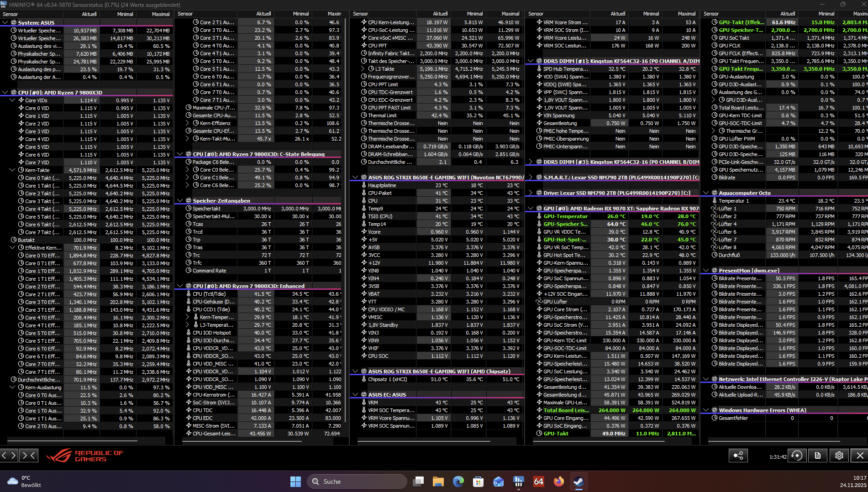Expand the Core C0 Bele... row
This screenshot has width=868, height=492.
click(x=187, y=170)
